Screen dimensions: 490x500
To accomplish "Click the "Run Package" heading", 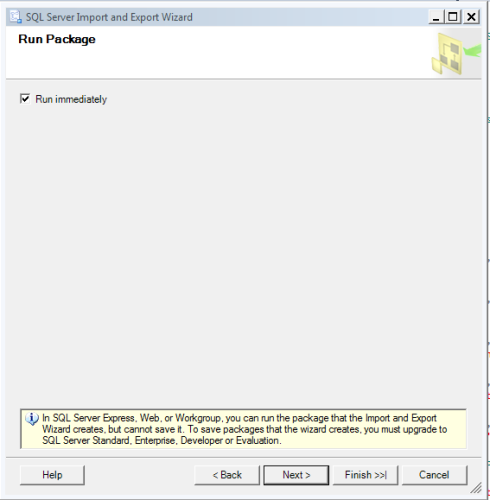I will 57,39.
